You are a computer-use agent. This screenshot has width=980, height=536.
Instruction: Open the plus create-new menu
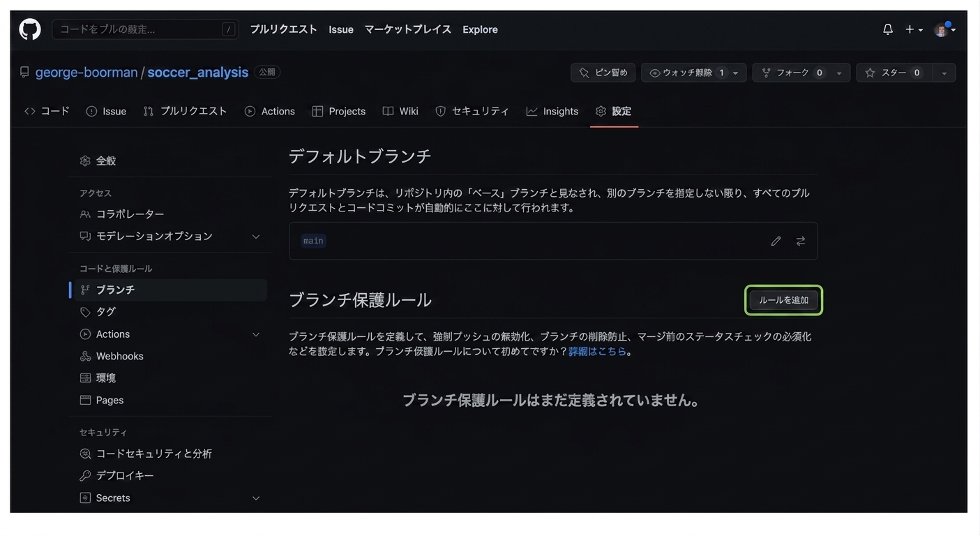(x=914, y=29)
